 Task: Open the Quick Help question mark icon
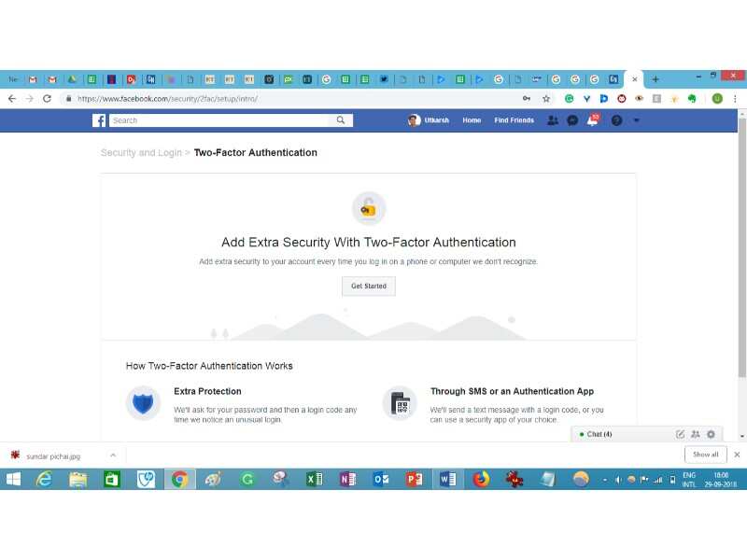click(616, 120)
